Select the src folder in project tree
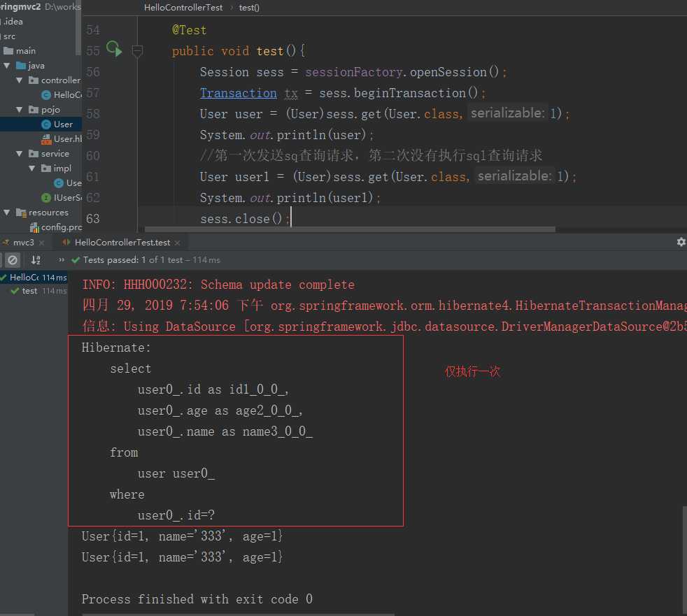Viewport: 687px width, 616px height. pos(9,36)
